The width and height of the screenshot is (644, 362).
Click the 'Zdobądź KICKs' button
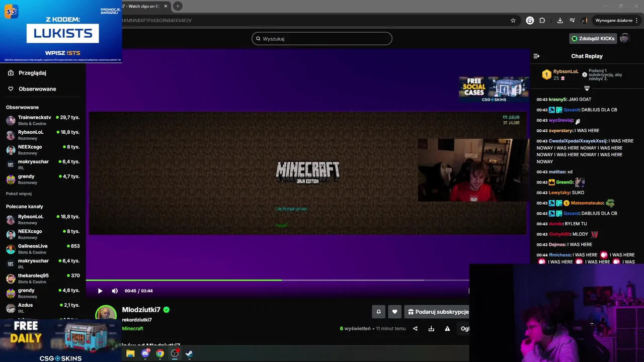[x=593, y=39]
